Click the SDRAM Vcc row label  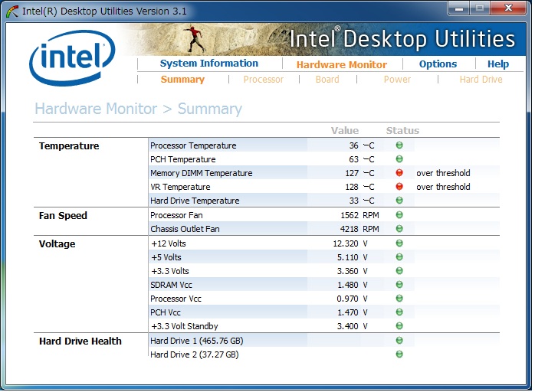click(171, 285)
